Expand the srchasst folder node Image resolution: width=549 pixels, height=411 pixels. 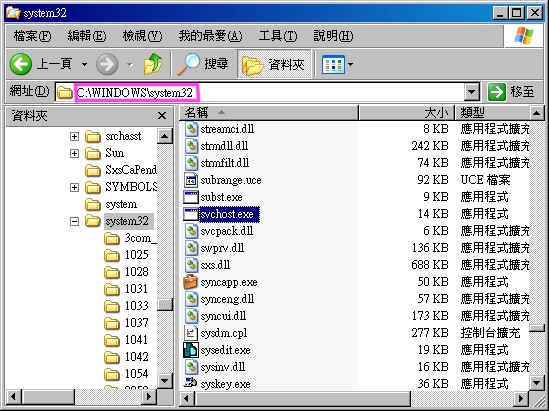[74, 136]
